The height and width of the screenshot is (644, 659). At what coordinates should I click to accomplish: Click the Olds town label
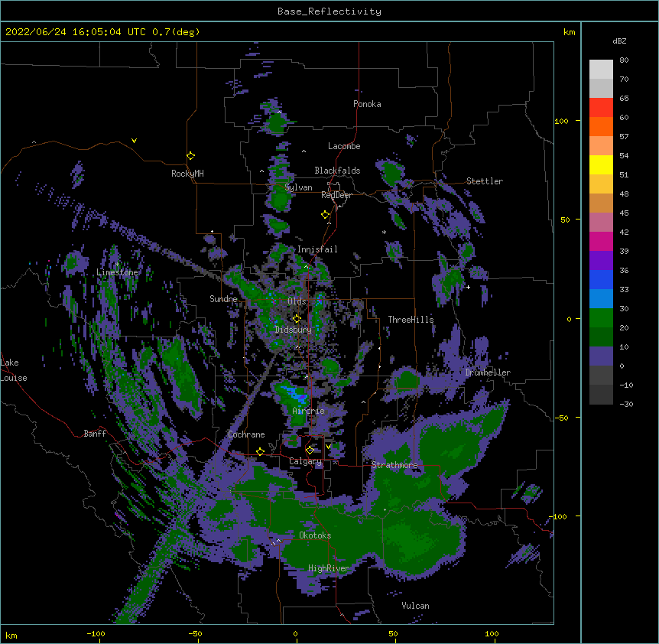point(297,301)
